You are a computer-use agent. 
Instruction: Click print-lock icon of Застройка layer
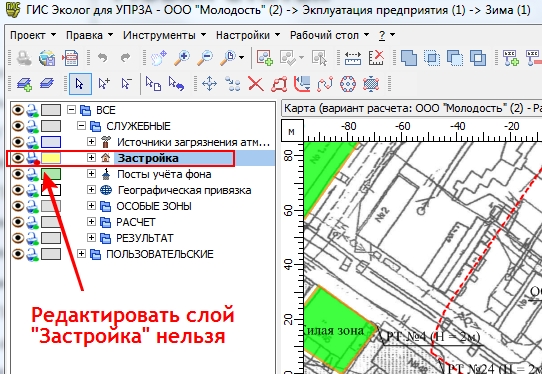pyautogui.click(x=33, y=158)
